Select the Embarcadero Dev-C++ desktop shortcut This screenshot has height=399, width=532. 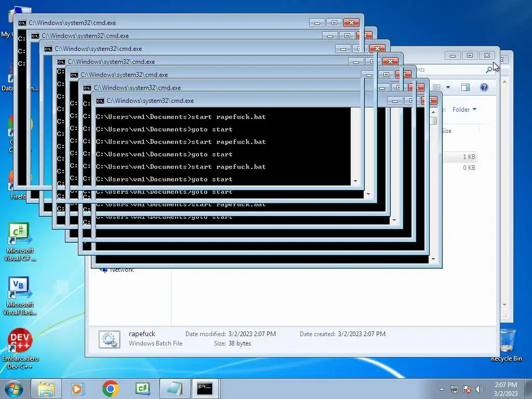pyautogui.click(x=20, y=349)
